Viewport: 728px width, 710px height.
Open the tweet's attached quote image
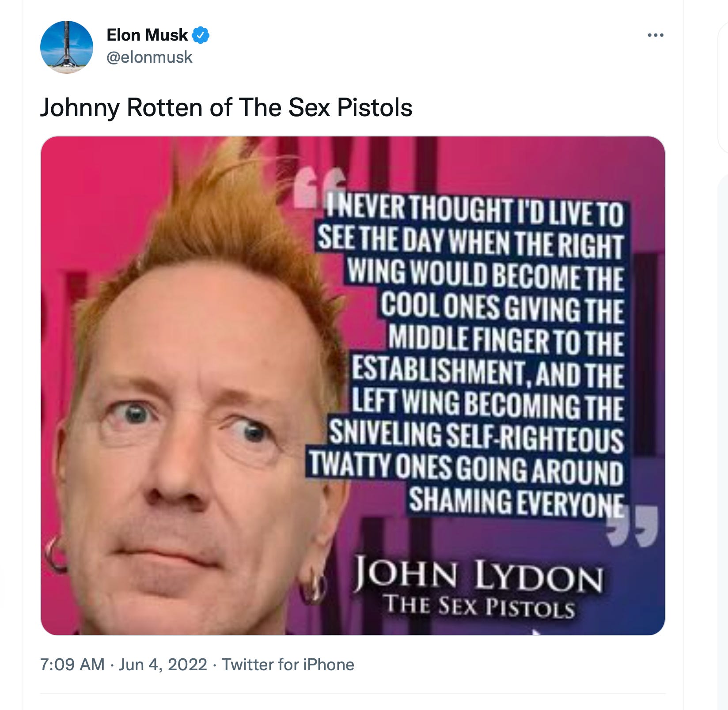353,385
